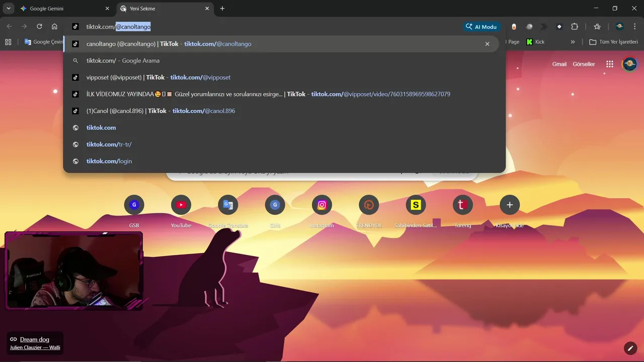644x362 pixels.
Task: Open the Chrome profile avatar
Action: click(620, 27)
